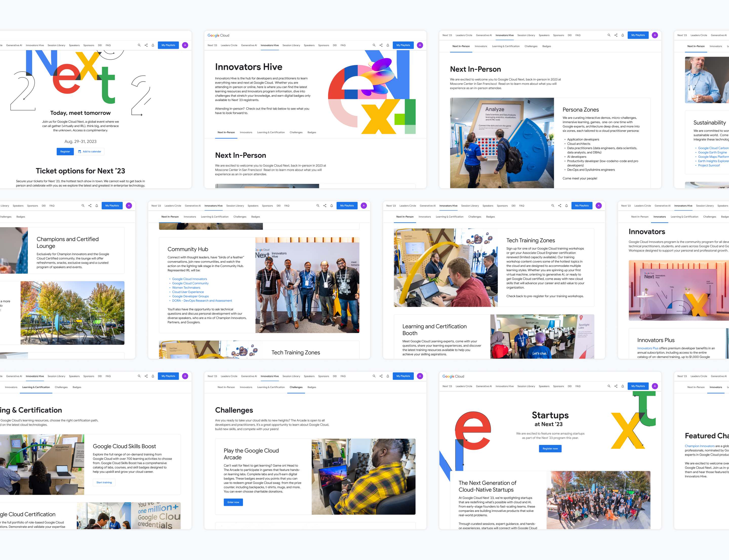Click calendar icon in Add to calendar
Image resolution: width=729 pixels, height=560 pixels.
pos(80,152)
